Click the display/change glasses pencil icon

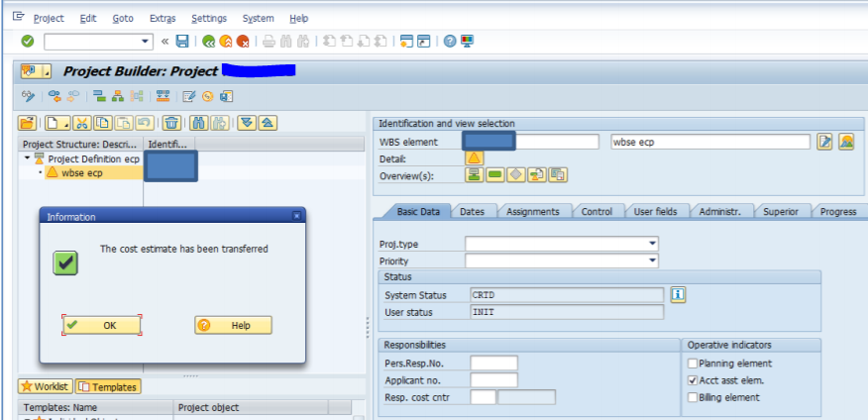point(28,96)
